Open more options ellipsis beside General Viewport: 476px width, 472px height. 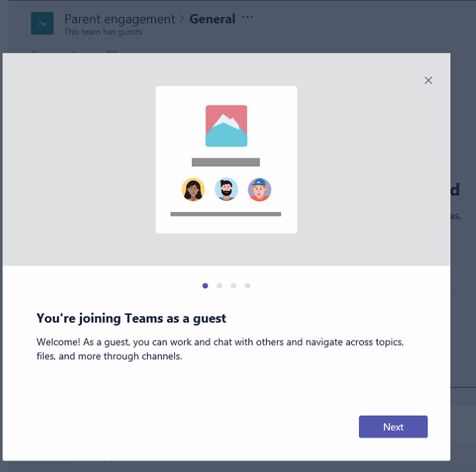248,17
